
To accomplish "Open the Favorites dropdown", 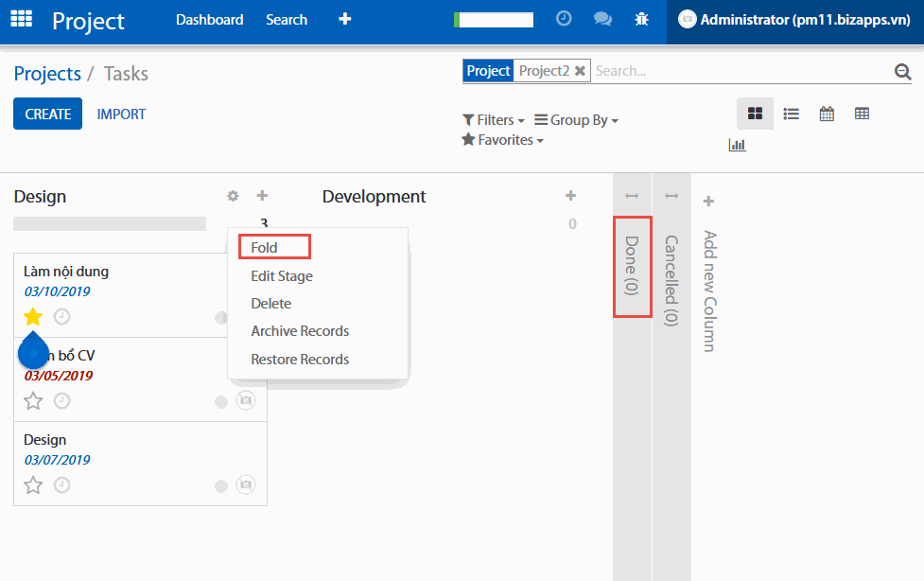I will 502,140.
